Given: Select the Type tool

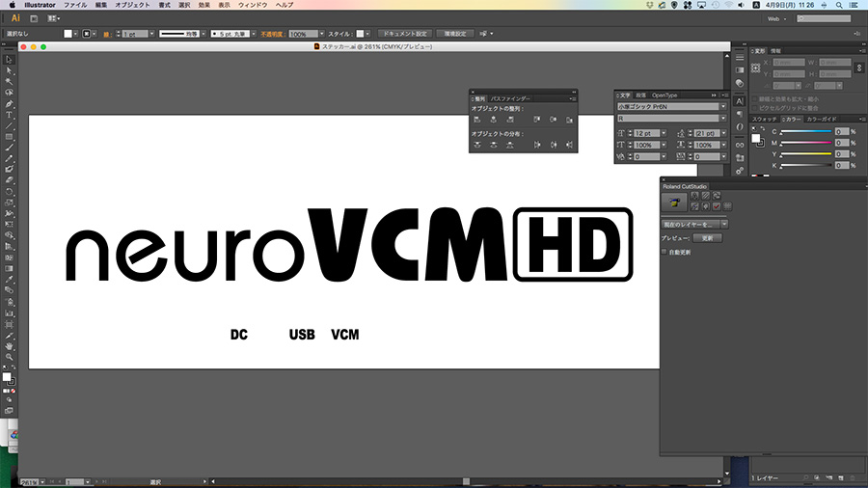Looking at the screenshot, I should pyautogui.click(x=9, y=115).
